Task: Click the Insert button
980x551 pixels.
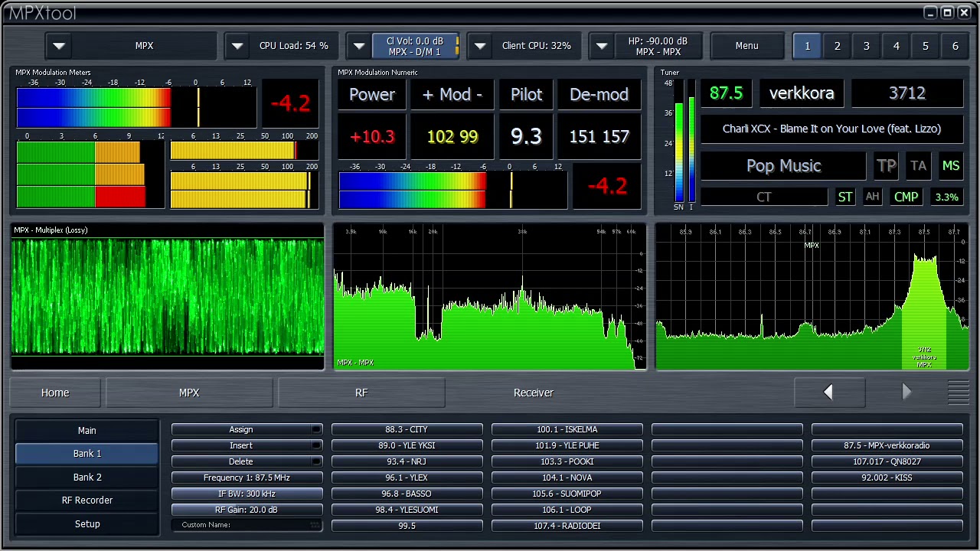Action: tap(247, 445)
